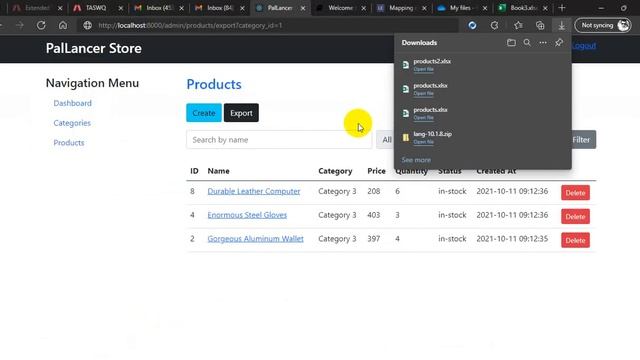Image resolution: width=640 pixels, height=360 pixels.
Task: Close the TASWQ tab
Action: [120, 8]
